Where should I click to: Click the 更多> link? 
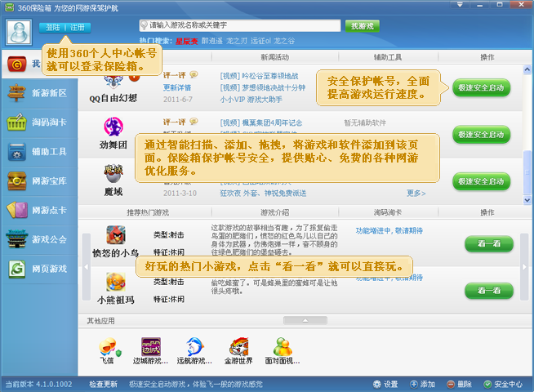(416, 194)
